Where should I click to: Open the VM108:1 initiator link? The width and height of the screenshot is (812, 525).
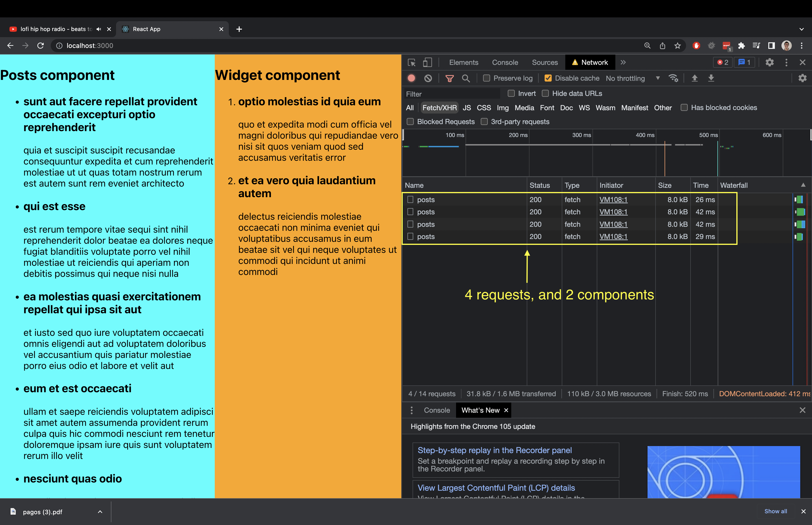click(x=613, y=200)
